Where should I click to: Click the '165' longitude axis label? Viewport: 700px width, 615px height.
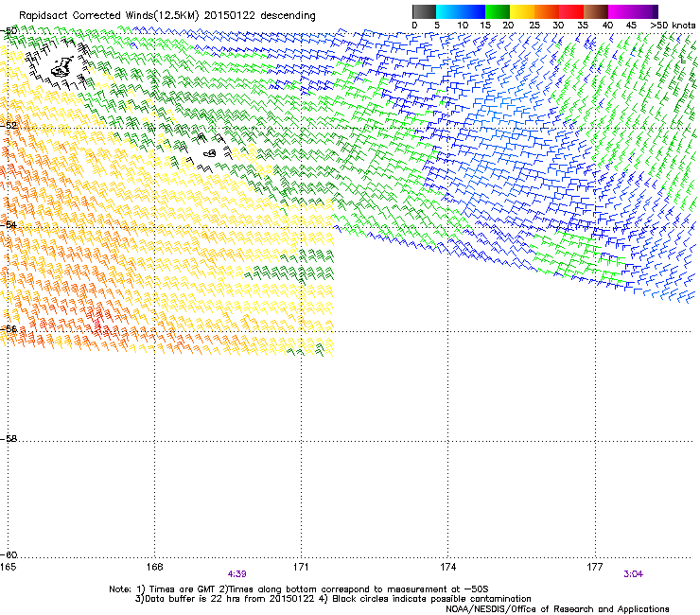click(x=8, y=567)
